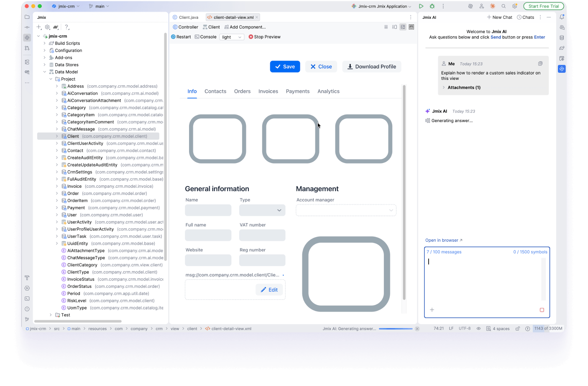Screen dimensions: 588x386
Task: Open the Commit tool window icon
Action: tap(27, 27)
